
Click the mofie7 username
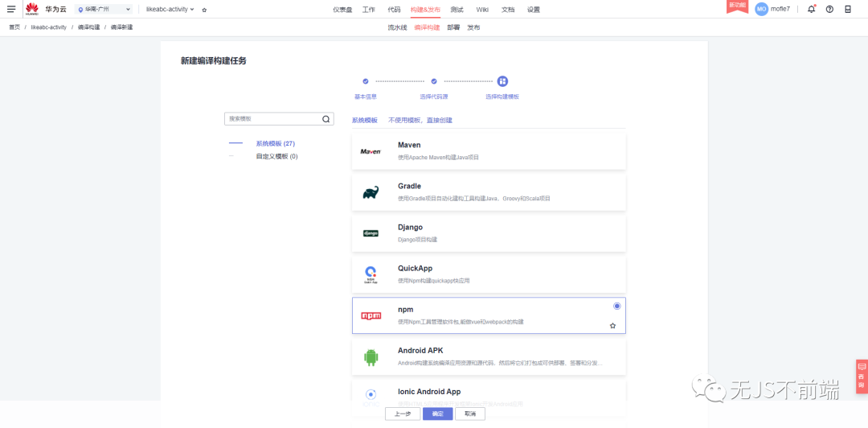coord(780,10)
